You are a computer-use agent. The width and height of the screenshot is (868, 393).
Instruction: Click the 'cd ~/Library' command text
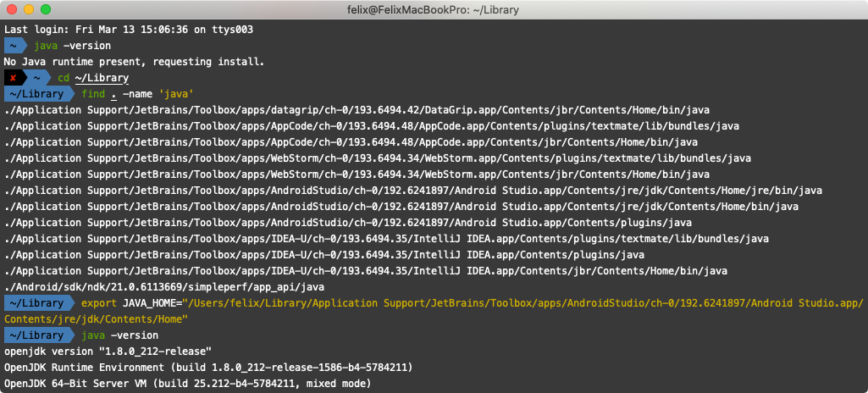coord(93,78)
